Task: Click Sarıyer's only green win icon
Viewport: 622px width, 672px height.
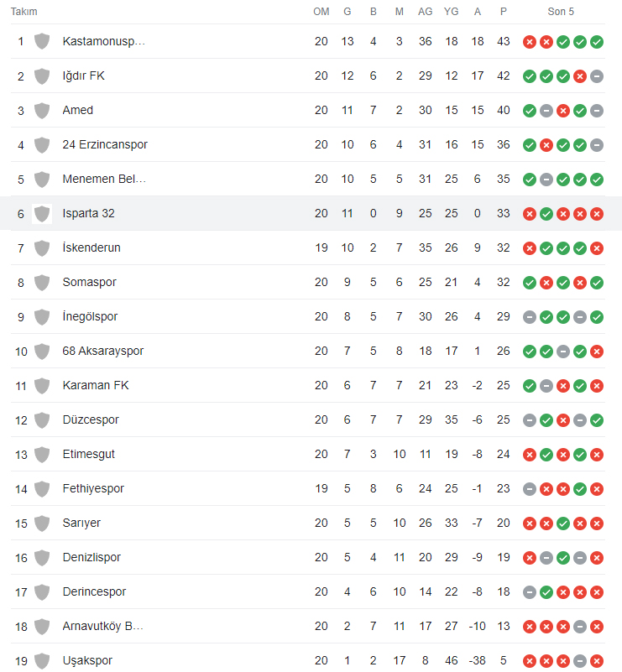Action: 563,524
